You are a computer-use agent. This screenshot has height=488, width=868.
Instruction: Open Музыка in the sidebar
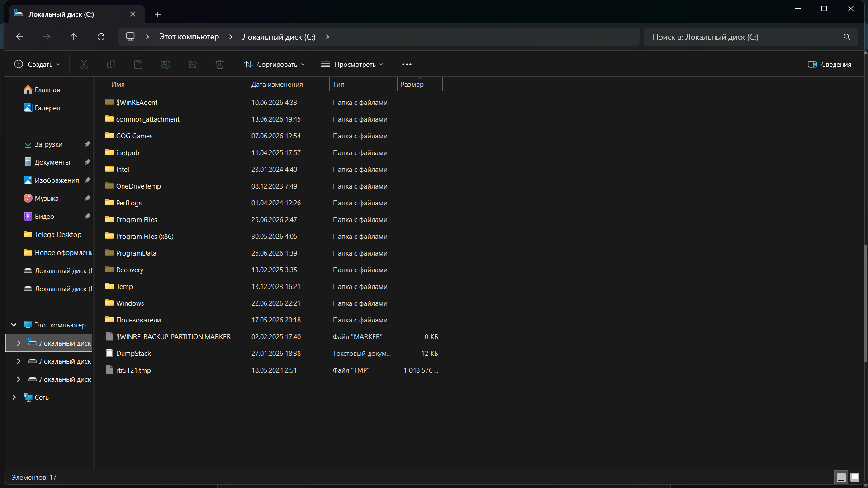tap(41, 199)
